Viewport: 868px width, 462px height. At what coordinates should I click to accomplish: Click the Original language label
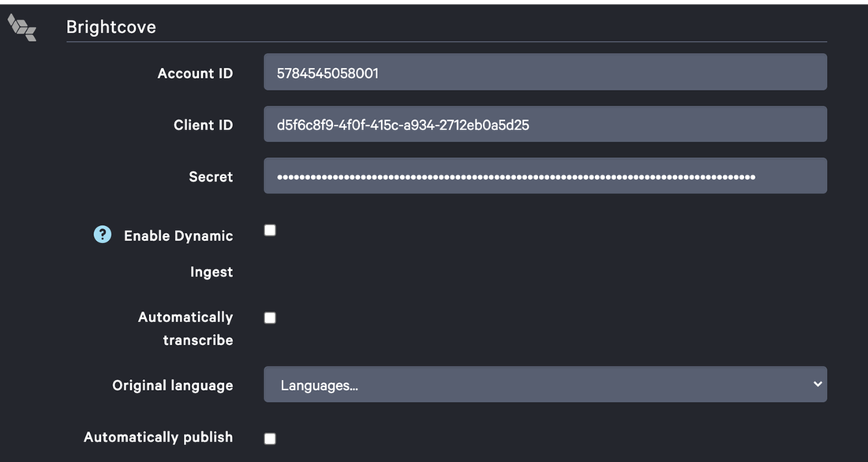click(x=172, y=385)
